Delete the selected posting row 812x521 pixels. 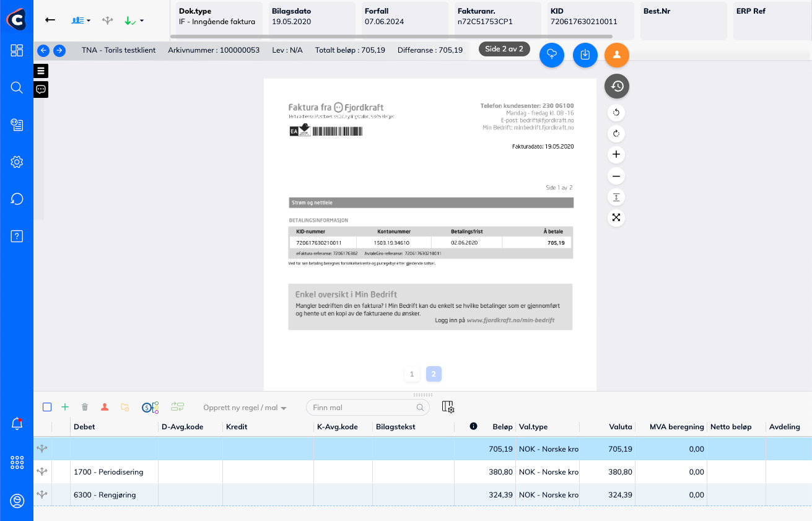(x=84, y=406)
